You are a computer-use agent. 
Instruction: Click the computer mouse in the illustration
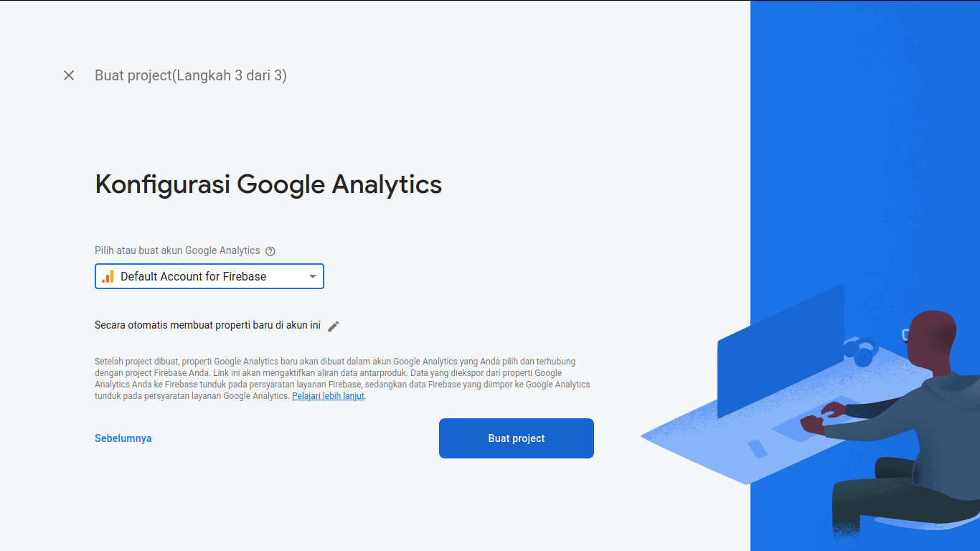758,448
